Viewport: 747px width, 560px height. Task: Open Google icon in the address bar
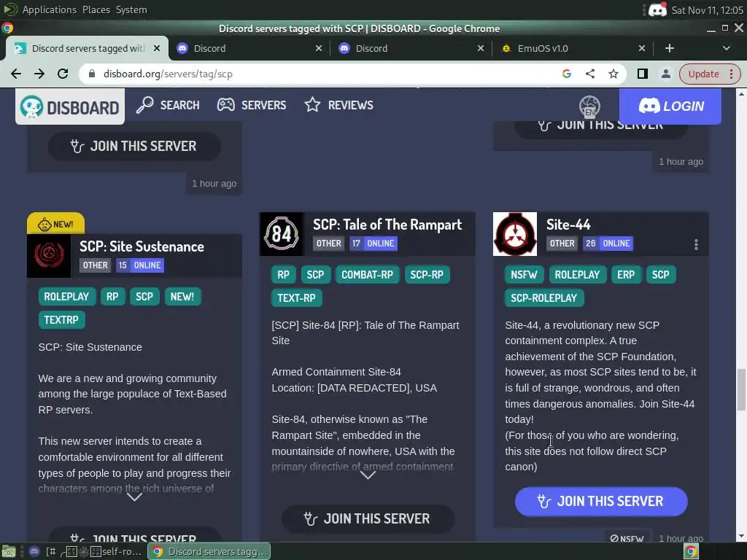pos(566,74)
